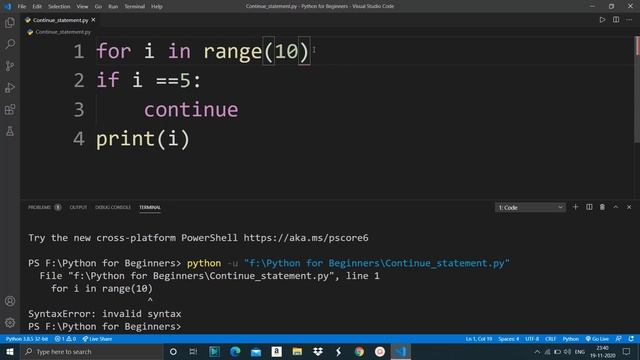Open the Help menu
640x360 pixels.
click(x=157, y=7)
